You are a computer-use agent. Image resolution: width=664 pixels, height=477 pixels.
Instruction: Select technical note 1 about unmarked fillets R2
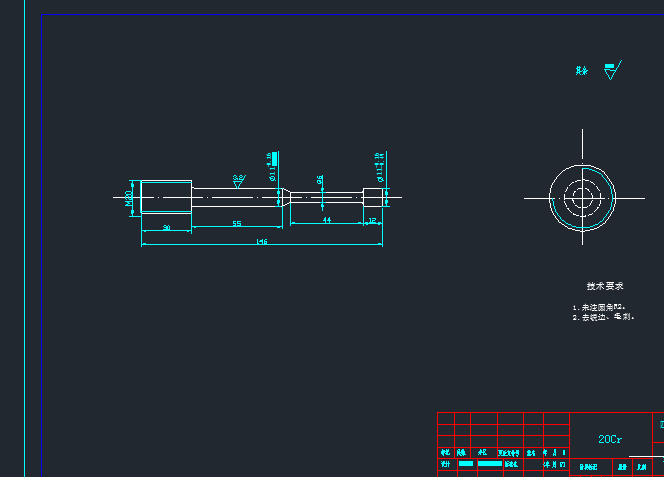[599, 307]
